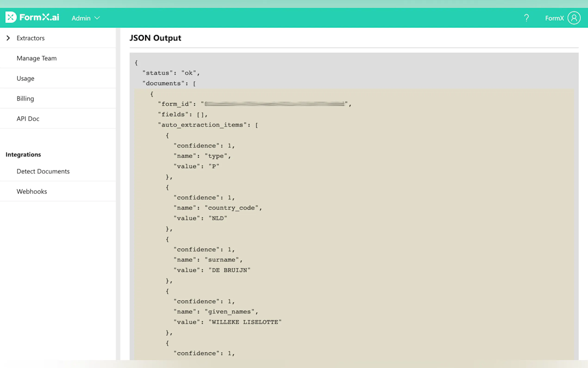
Task: Click the "DE BRUIJN" surname value
Action: 229,270
